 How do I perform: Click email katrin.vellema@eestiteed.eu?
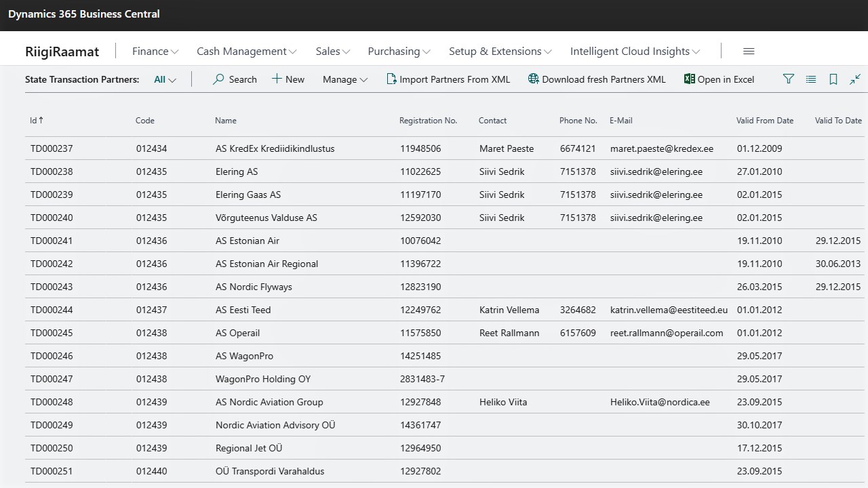point(669,310)
